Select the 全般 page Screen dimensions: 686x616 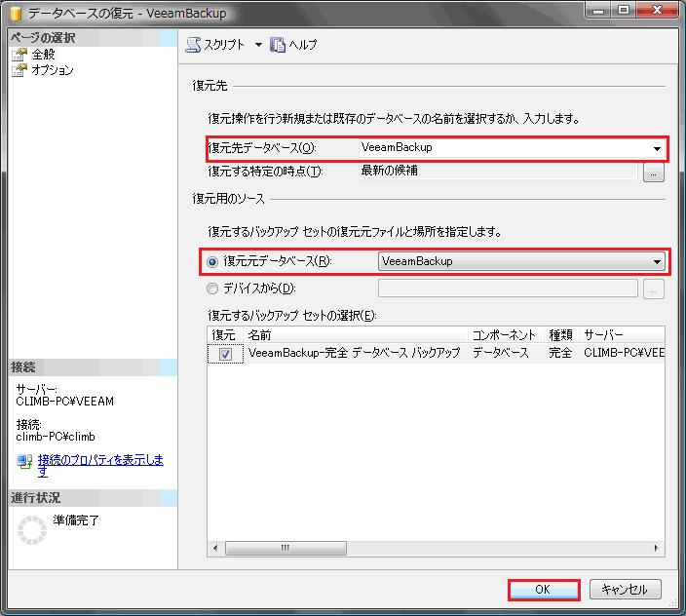click(43, 55)
